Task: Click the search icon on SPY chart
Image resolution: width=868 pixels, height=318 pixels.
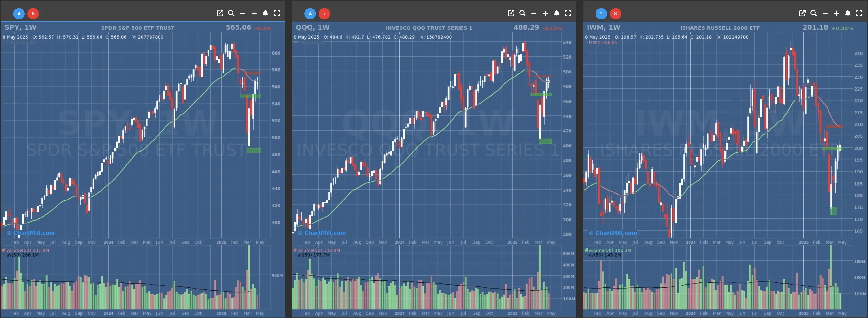Action: (231, 13)
